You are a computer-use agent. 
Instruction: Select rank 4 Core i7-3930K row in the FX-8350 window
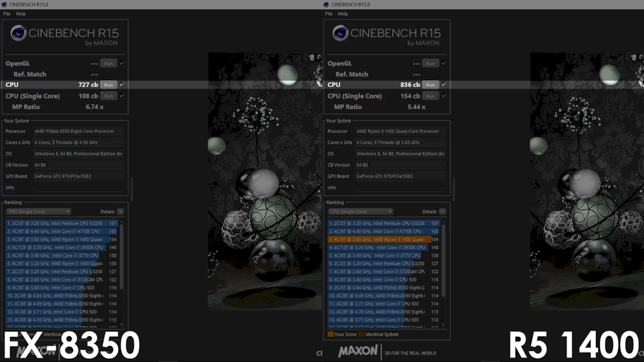61,247
